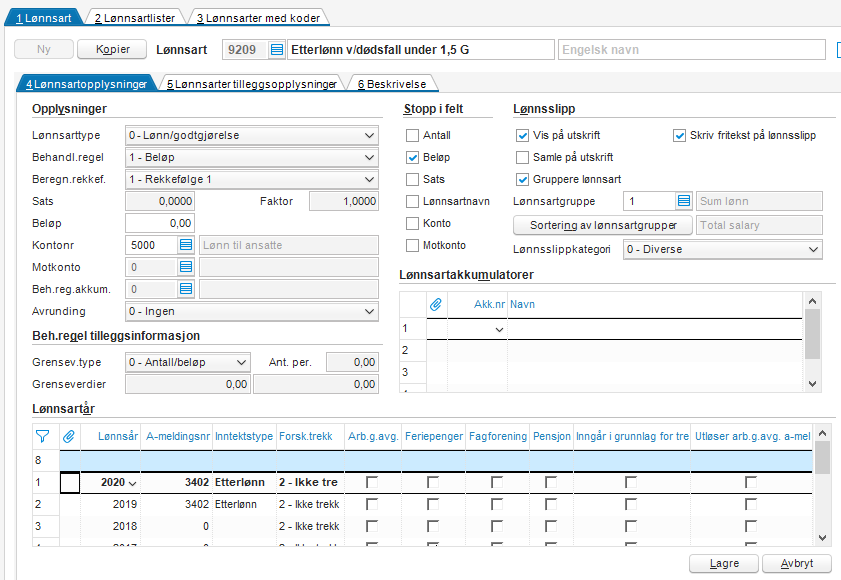The image size is (841, 580).
Task: Open the filter funnel in Lønnsartår table
Action: [42, 436]
